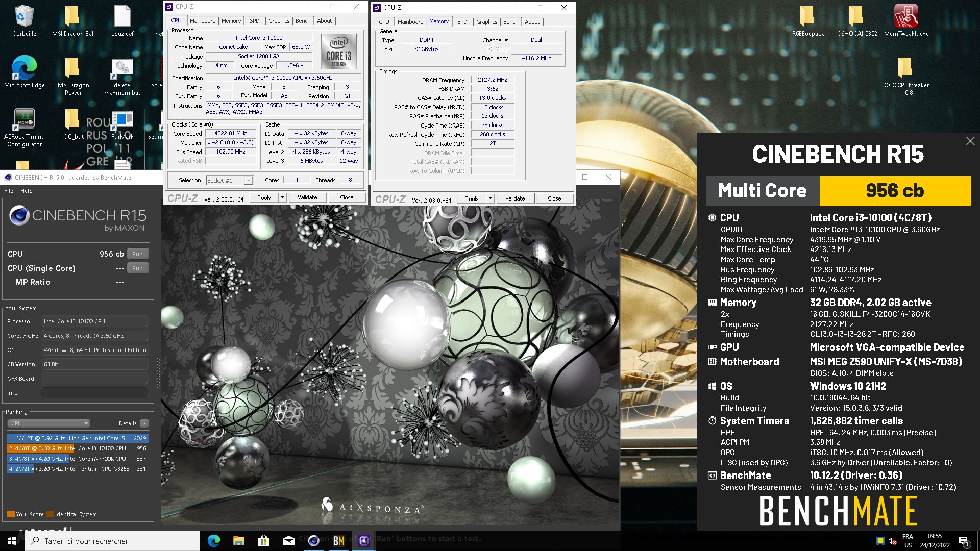Select ranking row i3-10100 CPU 956
The image size is (980, 551).
coord(78,448)
